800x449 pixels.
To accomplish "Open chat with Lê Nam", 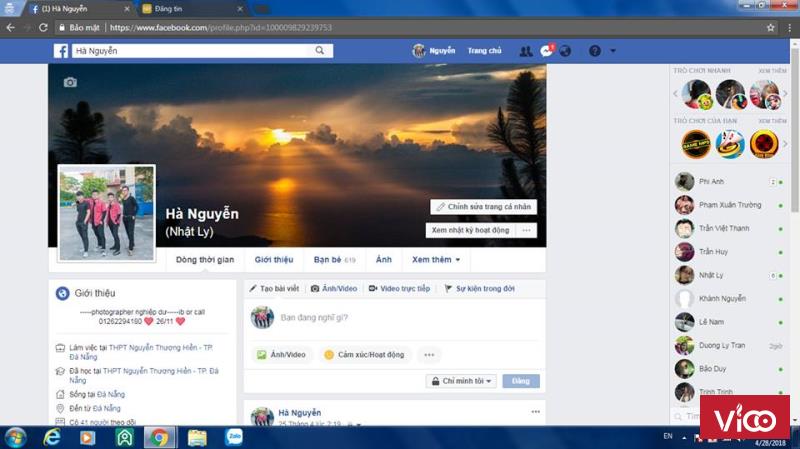I will tap(730, 322).
